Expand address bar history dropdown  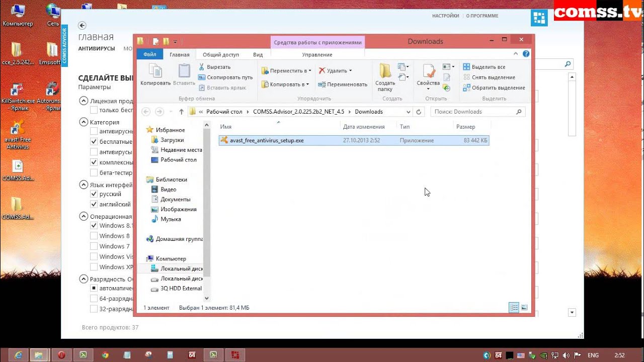(408, 112)
